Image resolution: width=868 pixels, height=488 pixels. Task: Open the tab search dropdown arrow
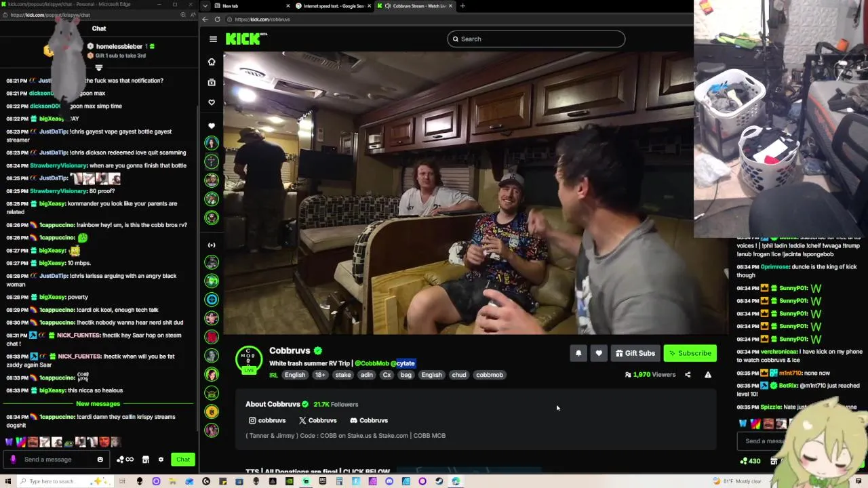click(205, 6)
